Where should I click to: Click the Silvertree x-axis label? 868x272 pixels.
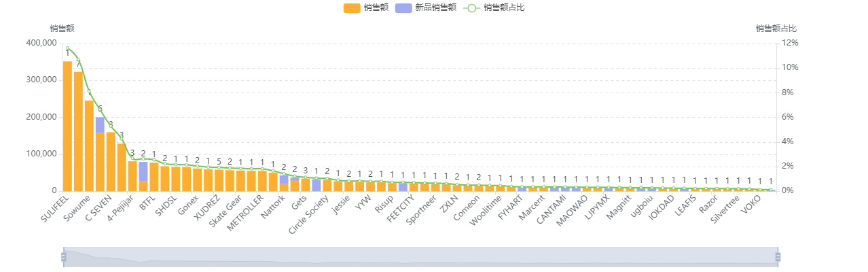(725, 211)
